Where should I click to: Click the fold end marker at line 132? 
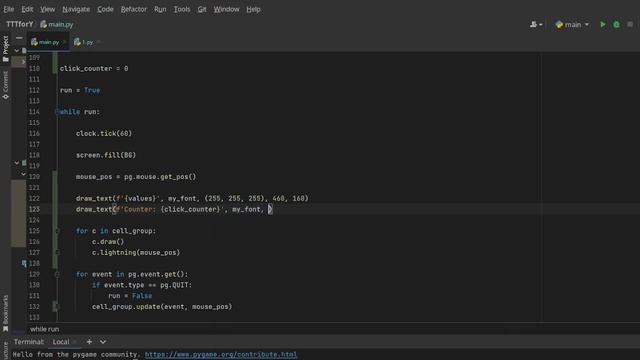[57, 307]
